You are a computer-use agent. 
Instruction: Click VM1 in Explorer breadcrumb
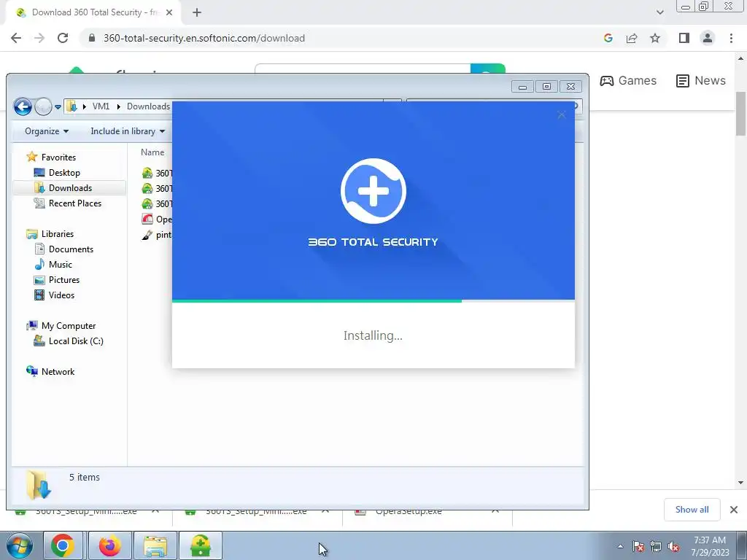(x=101, y=106)
